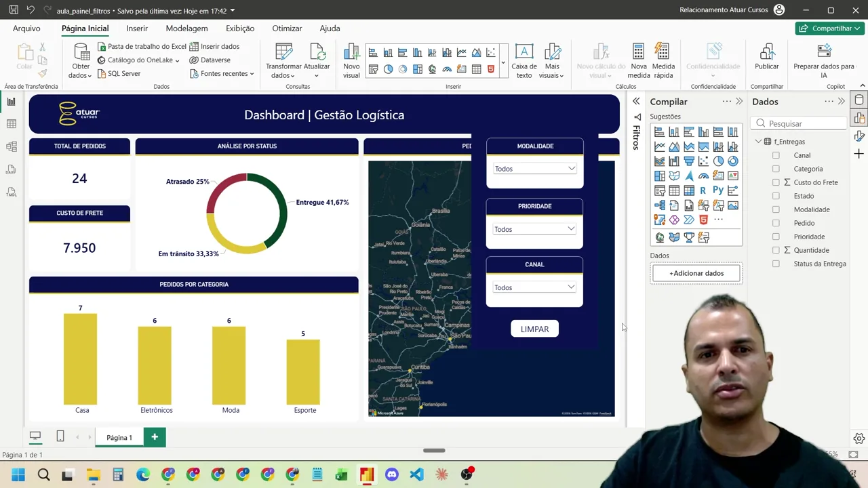Check the Estado field checkbox

[776, 196]
